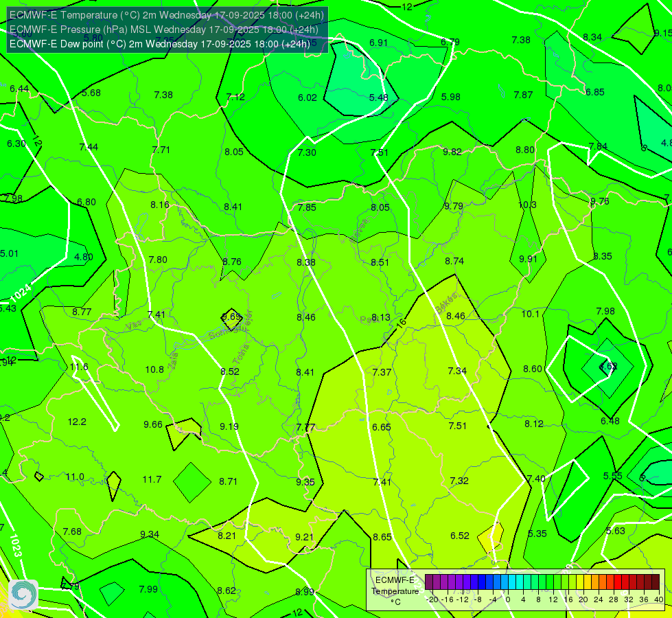Click the 6.65 dew point value
Screen dimensions: 672x618
pyautogui.click(x=382, y=427)
